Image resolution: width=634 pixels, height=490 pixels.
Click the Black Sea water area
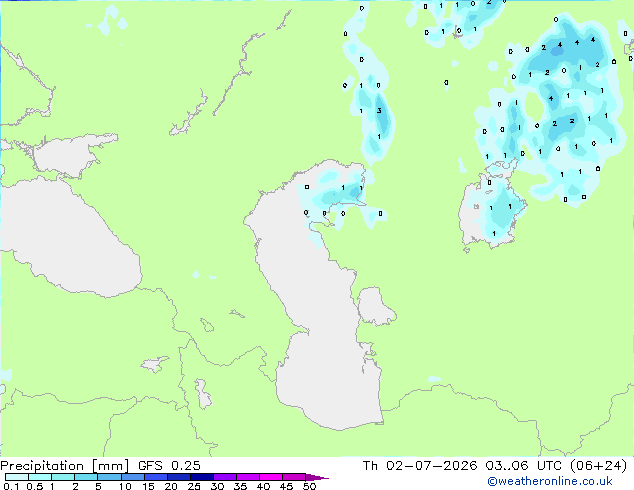[69, 239]
